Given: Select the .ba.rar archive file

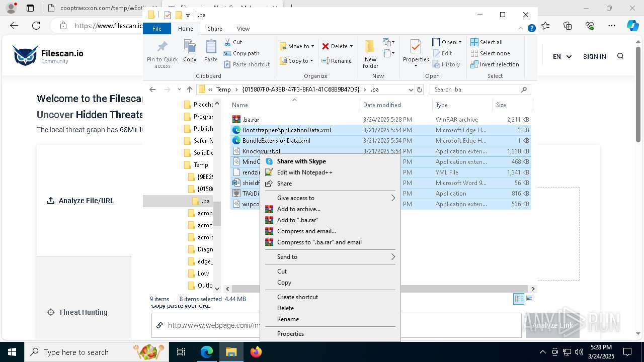Looking at the screenshot, I should click(381, 119).
